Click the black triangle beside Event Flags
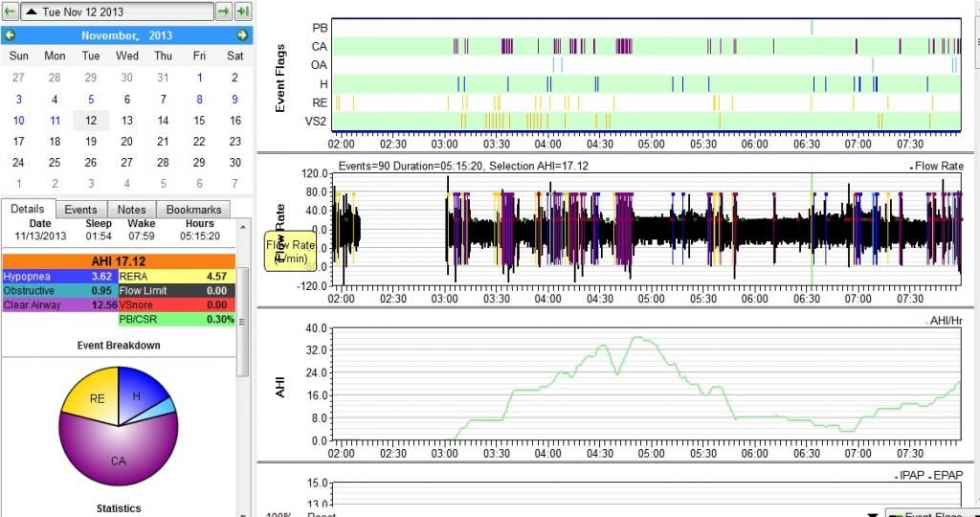The width and height of the screenshot is (980, 517). pyautogui.click(x=872, y=514)
